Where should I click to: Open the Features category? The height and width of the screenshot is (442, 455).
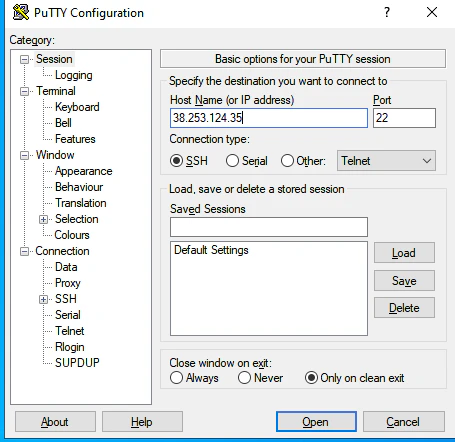click(75, 139)
